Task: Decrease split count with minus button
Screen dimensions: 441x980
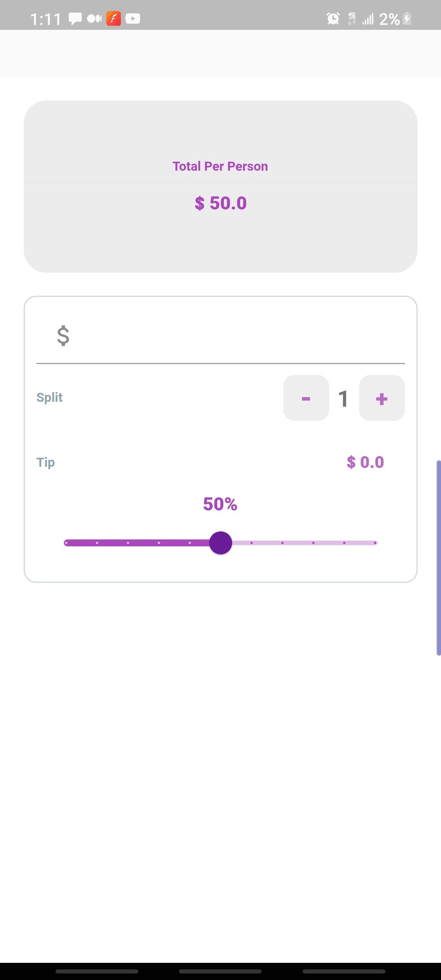Action: [306, 399]
